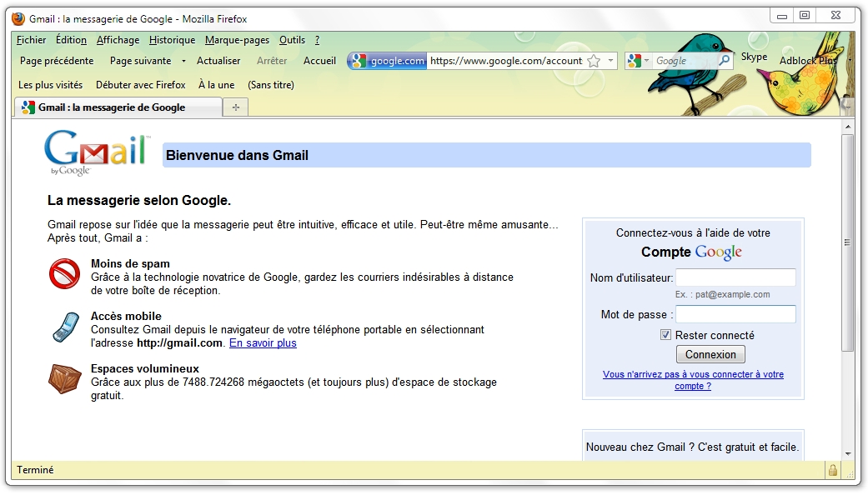
Task: Open the Marque-pages menu
Action: 237,40
